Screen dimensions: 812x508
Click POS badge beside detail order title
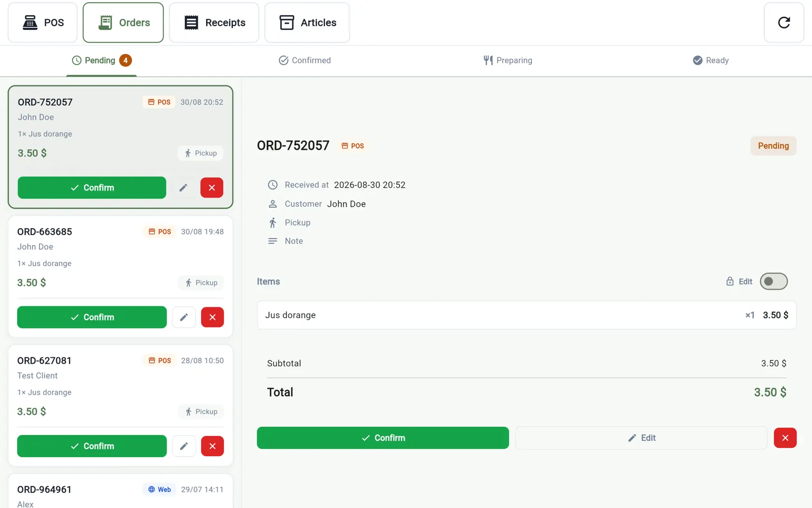[x=353, y=146]
